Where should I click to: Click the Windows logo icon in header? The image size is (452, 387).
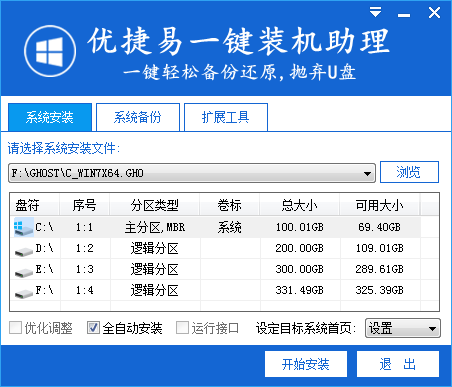pyautogui.click(x=50, y=51)
